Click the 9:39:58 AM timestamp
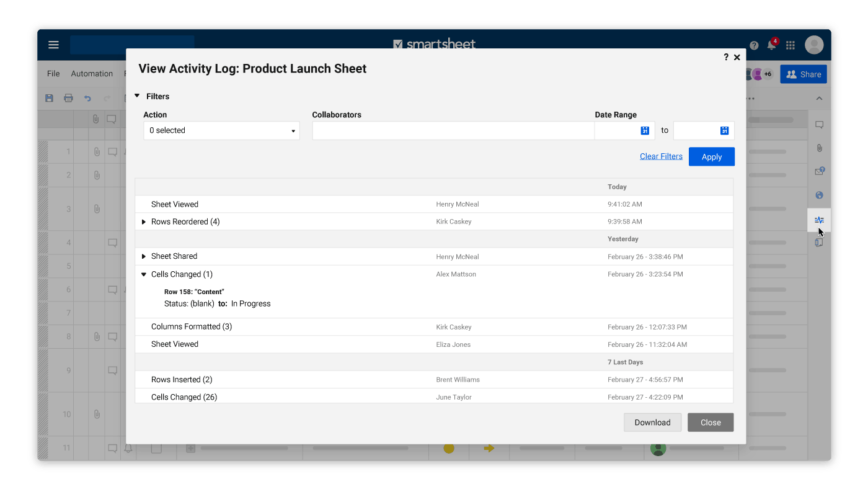The image size is (868, 489). click(625, 222)
